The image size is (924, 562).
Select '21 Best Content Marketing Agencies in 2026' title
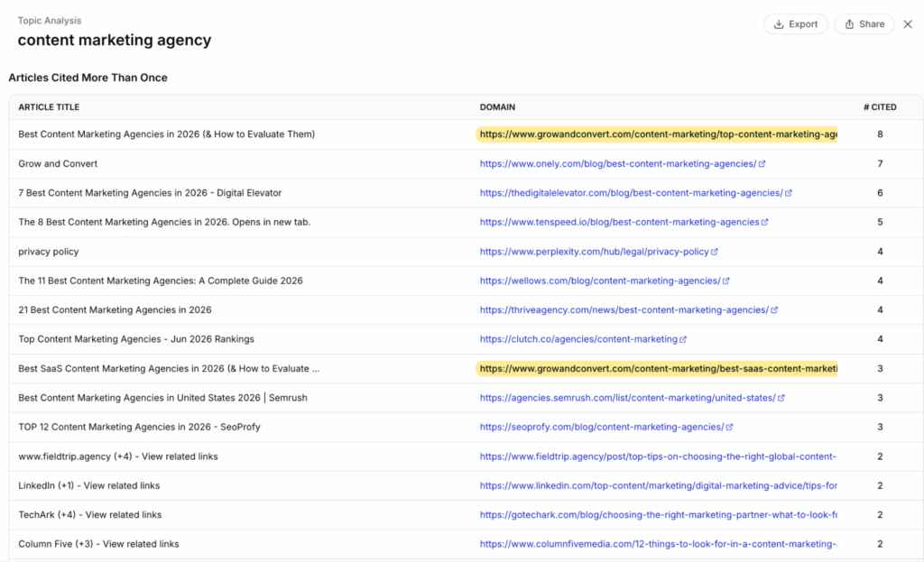point(115,309)
